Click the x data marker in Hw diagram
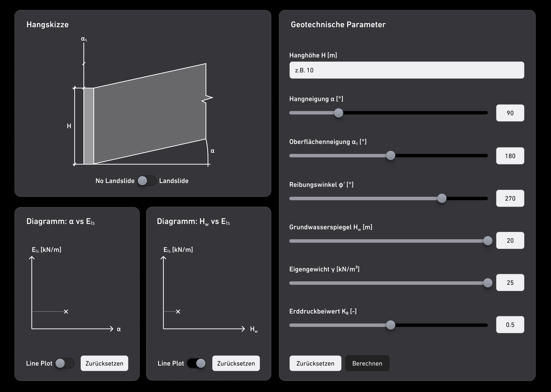Image resolution: width=551 pixels, height=392 pixels. tap(178, 312)
